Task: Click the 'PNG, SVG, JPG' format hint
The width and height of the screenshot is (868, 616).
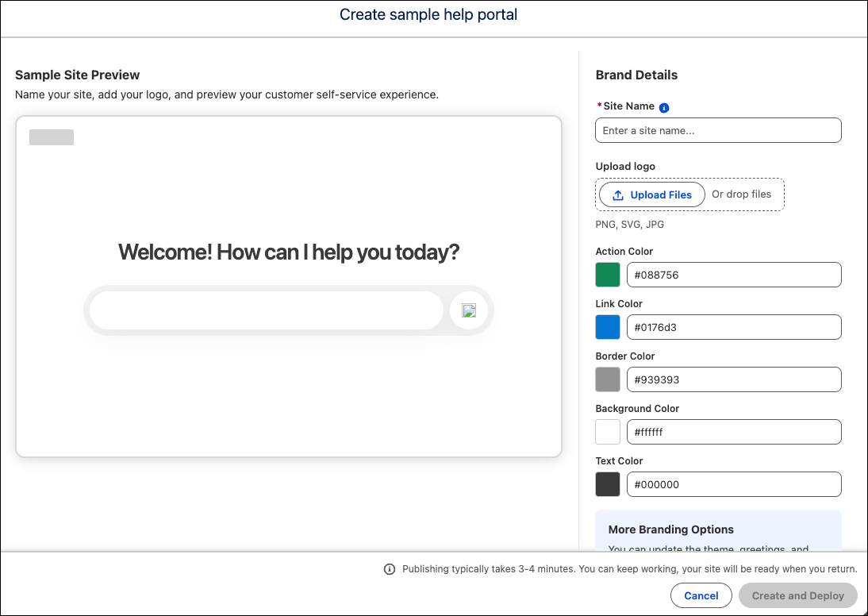Action: click(630, 225)
